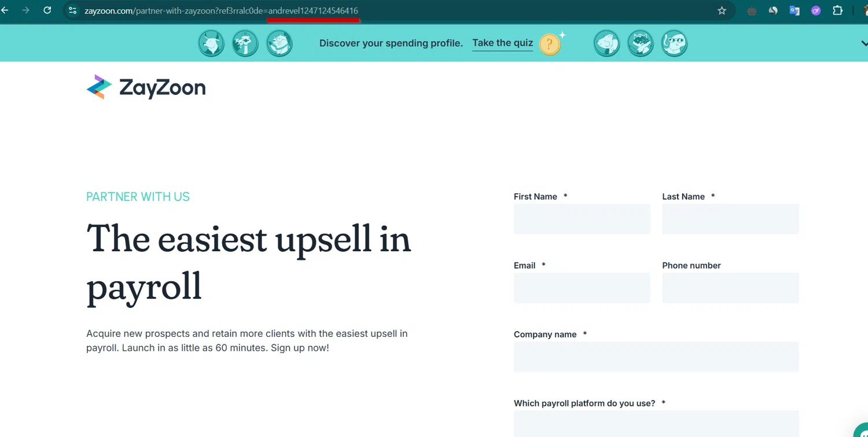
Task: Go back using browser back arrow
Action: pyautogui.click(x=5, y=10)
